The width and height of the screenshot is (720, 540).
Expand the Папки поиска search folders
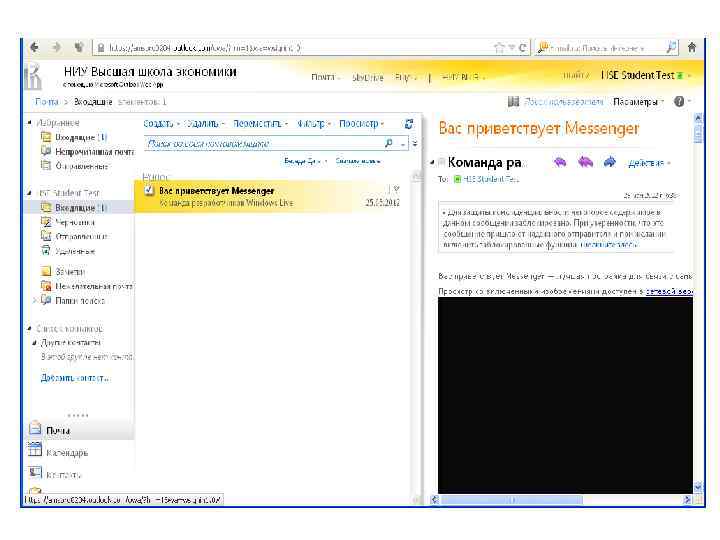click(x=35, y=300)
